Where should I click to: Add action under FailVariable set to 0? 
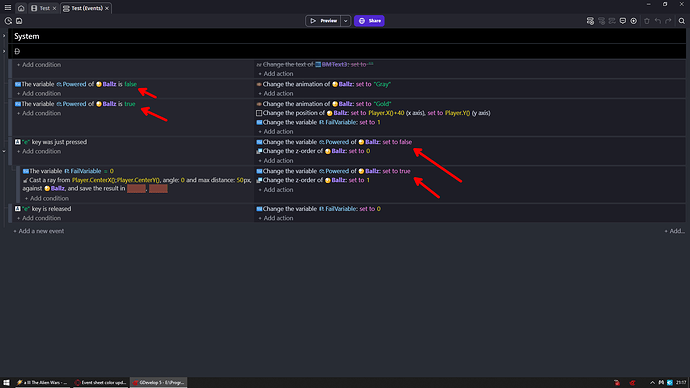(x=275, y=218)
